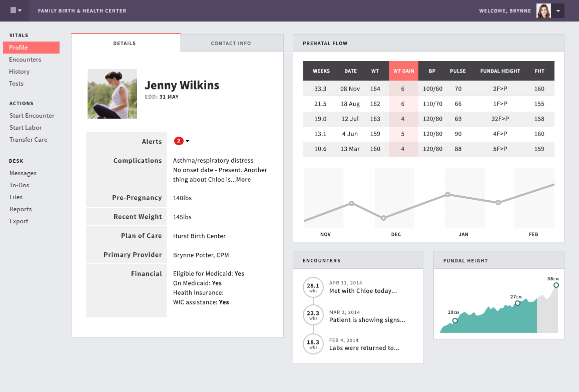Open Messages under Desk section

click(x=23, y=173)
